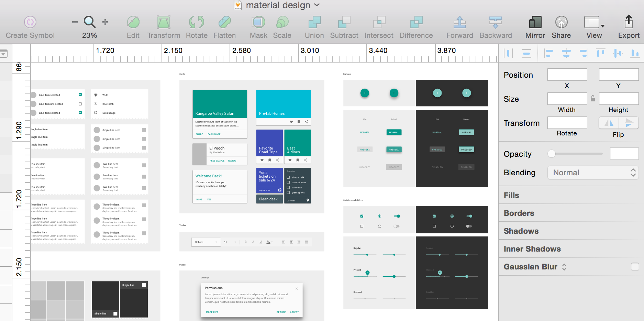Screen dimensions: 644x321
Task: Select the Scale tool
Action: point(282,23)
